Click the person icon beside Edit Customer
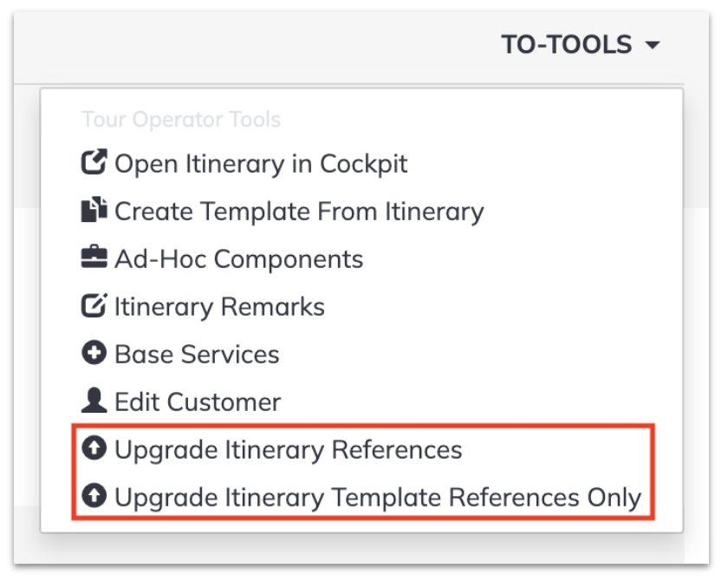 coord(94,401)
